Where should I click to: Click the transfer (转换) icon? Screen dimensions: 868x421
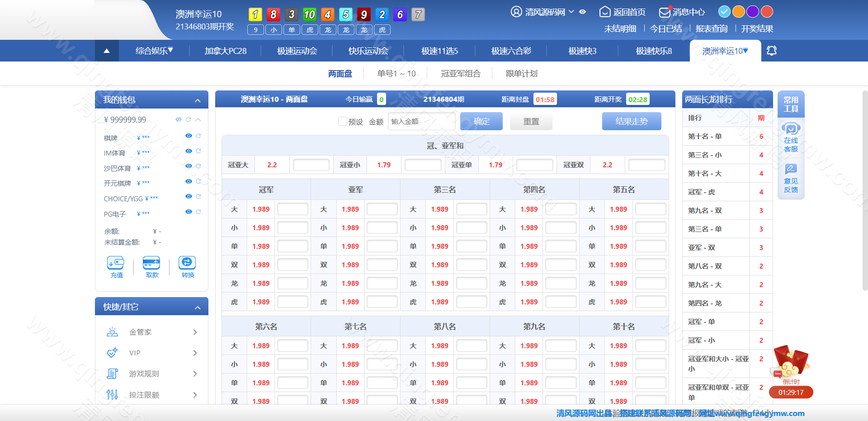tap(187, 263)
